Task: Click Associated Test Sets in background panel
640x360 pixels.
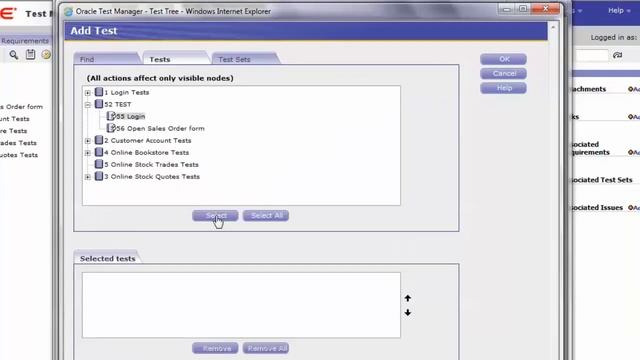Action: [601, 180]
